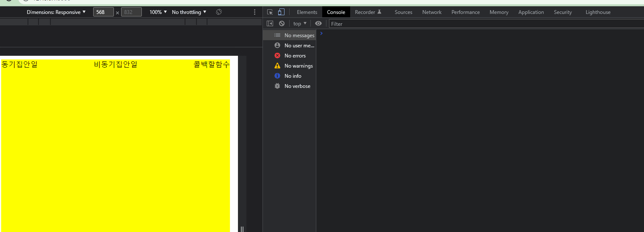Click the rotate screen icon
The image size is (644, 232).
(219, 12)
